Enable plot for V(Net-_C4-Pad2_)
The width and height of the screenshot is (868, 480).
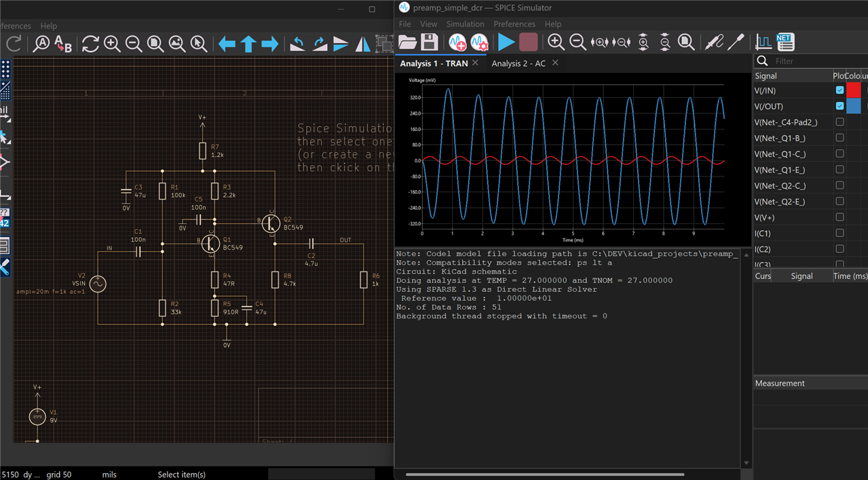click(x=839, y=122)
